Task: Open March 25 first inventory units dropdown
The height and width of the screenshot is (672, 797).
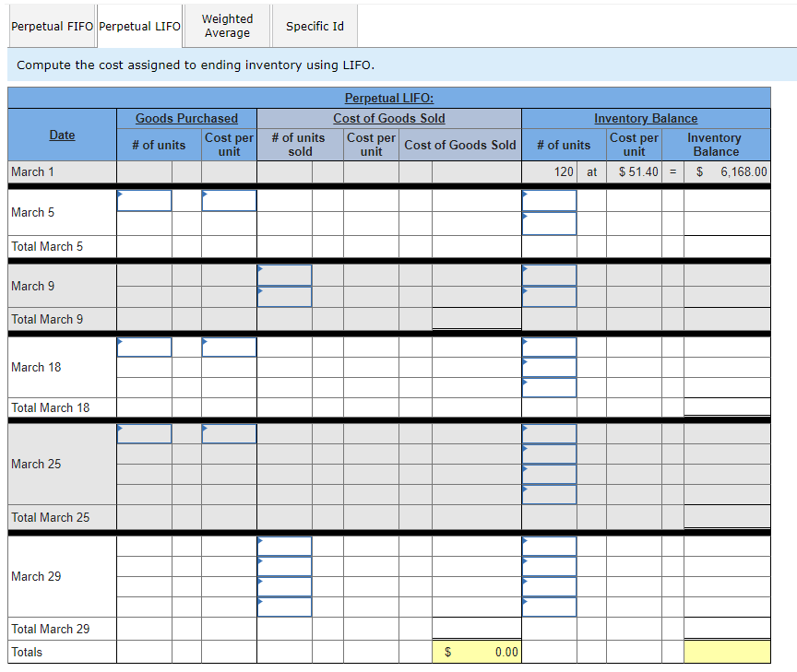Action: pyautogui.click(x=550, y=434)
